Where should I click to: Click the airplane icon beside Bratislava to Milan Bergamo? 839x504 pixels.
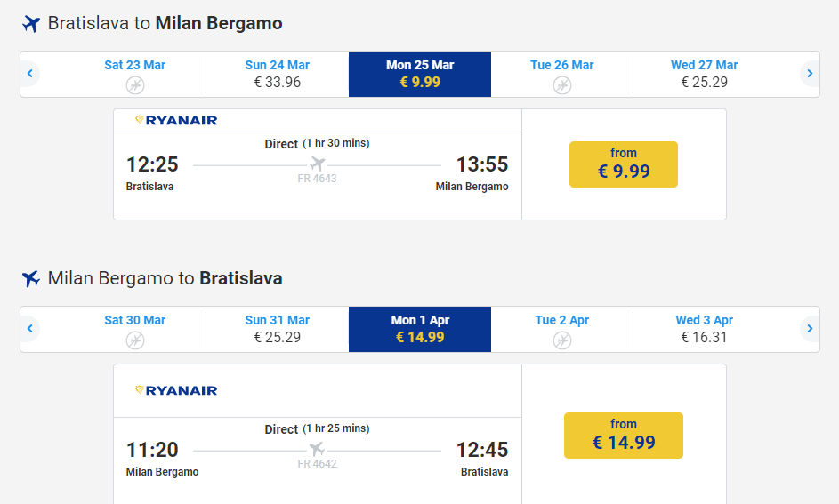[31, 24]
